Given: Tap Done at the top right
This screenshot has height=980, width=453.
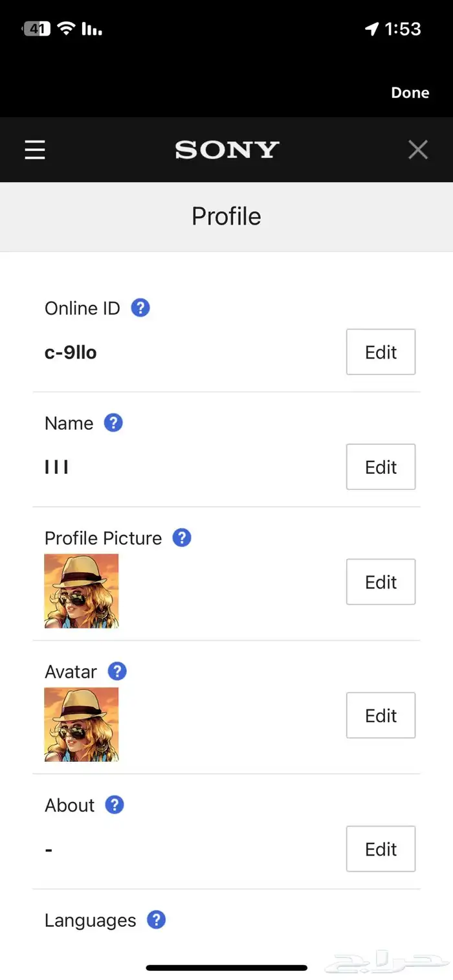Looking at the screenshot, I should click(x=410, y=93).
